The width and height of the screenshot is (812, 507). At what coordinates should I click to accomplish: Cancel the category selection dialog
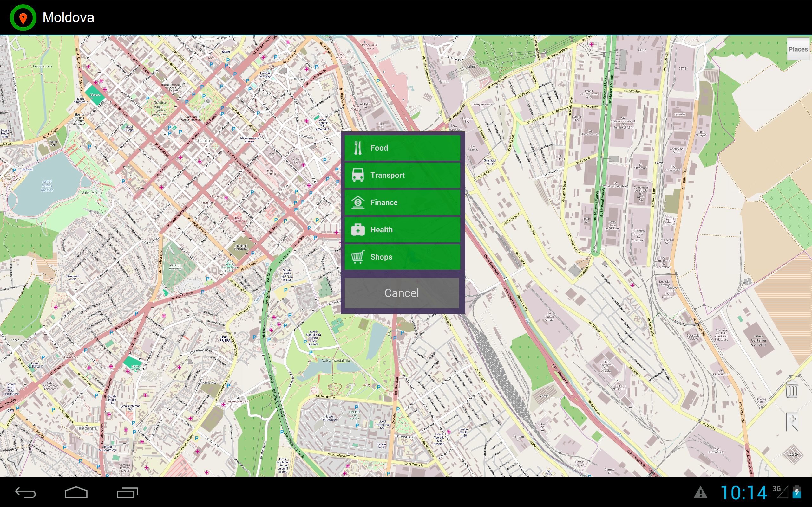pos(402,292)
